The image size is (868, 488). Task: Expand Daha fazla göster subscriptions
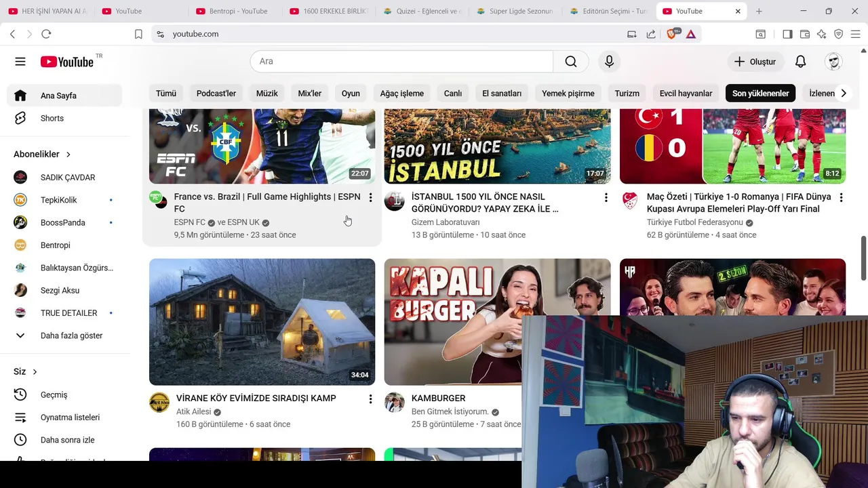(x=64, y=335)
